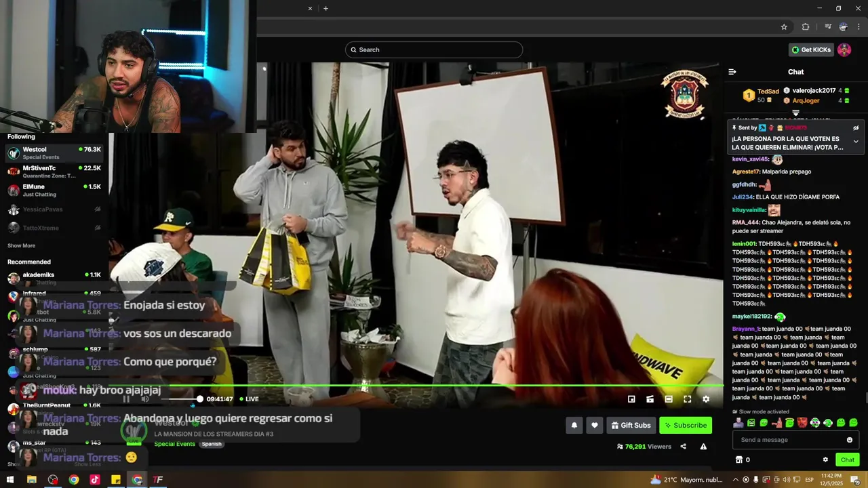This screenshot has width=868, height=488.
Task: Open the chat shop icon
Action: [739, 460]
